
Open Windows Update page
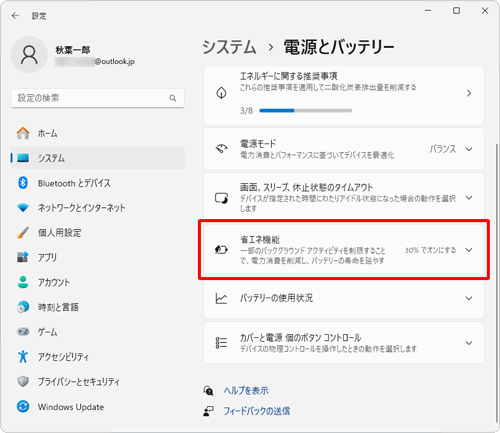(97, 406)
